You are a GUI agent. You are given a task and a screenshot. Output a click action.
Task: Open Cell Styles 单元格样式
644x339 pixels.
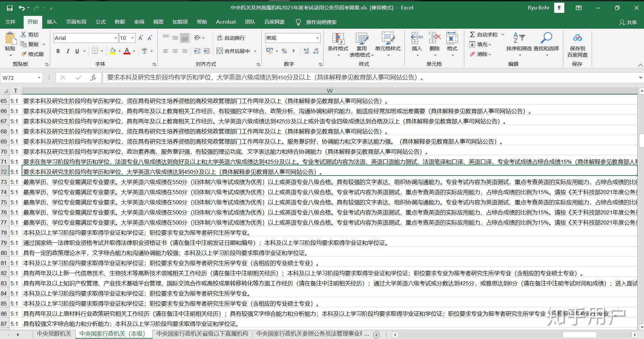388,44
